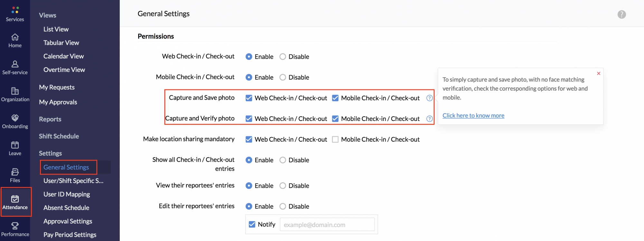
Task: Open the Organization icon
Action: point(15,91)
